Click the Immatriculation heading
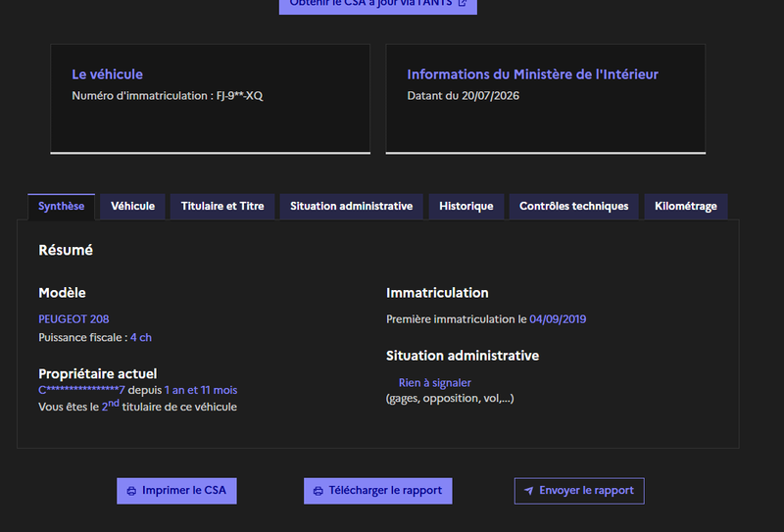 point(437,293)
